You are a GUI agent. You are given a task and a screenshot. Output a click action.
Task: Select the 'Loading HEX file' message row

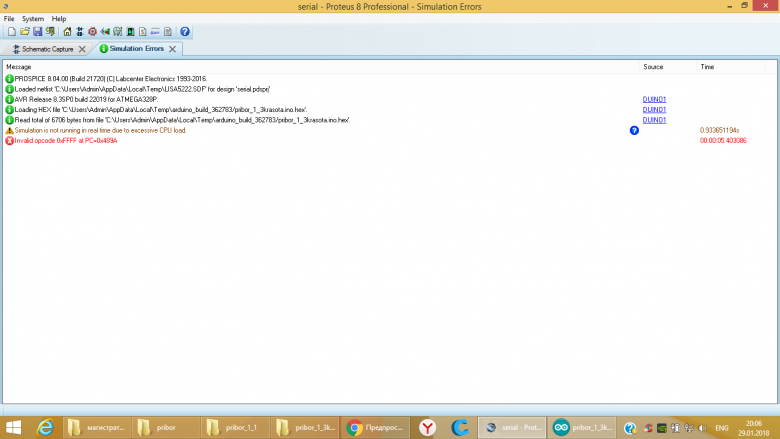pyautogui.click(x=390, y=110)
